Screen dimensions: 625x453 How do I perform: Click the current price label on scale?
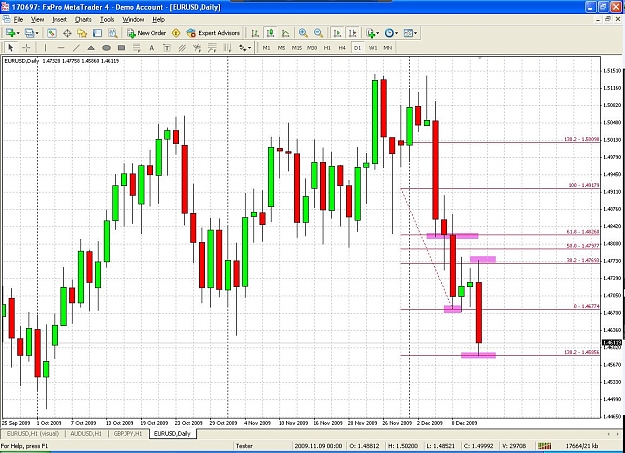[x=612, y=343]
